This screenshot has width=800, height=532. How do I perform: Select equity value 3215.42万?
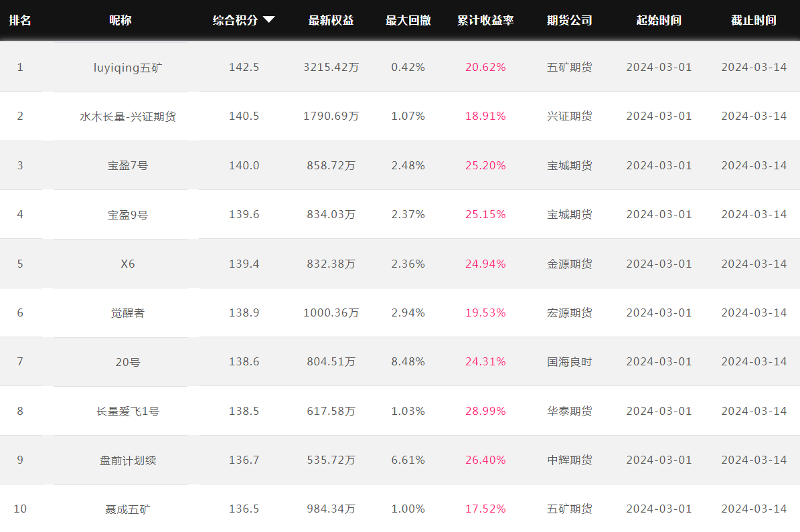coord(331,68)
